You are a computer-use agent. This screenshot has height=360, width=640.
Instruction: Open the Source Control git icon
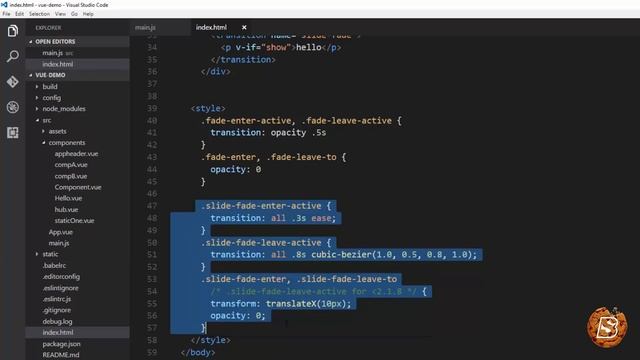pos(13,82)
